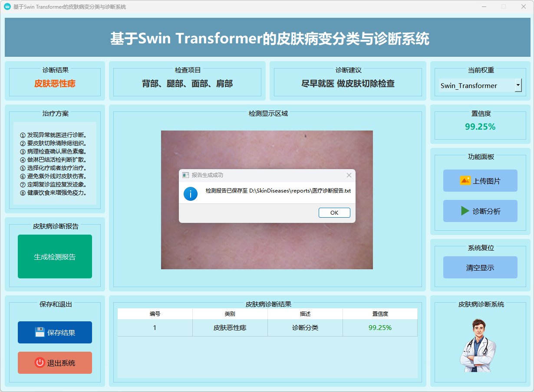
Task: Click the skin lesion image in detection area
Action: coord(267,200)
